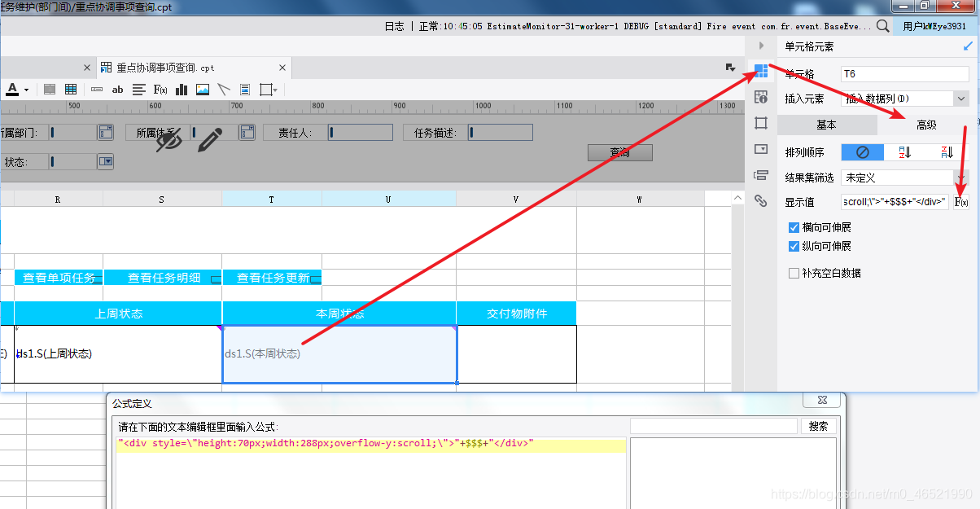The width and height of the screenshot is (980, 509).
Task: Select the ds1.S(上周状态) cell
Action: pyautogui.click(x=118, y=354)
